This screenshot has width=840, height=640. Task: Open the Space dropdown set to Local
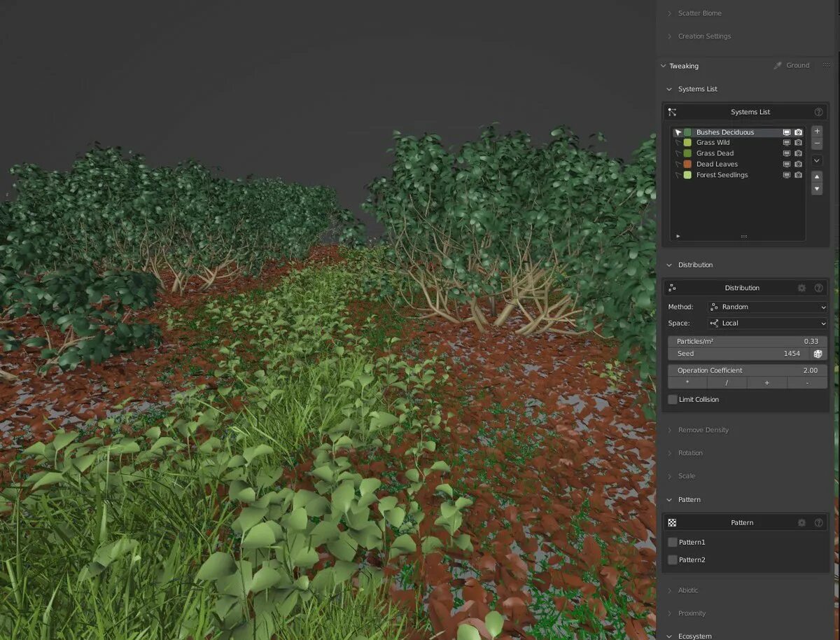pyautogui.click(x=766, y=323)
